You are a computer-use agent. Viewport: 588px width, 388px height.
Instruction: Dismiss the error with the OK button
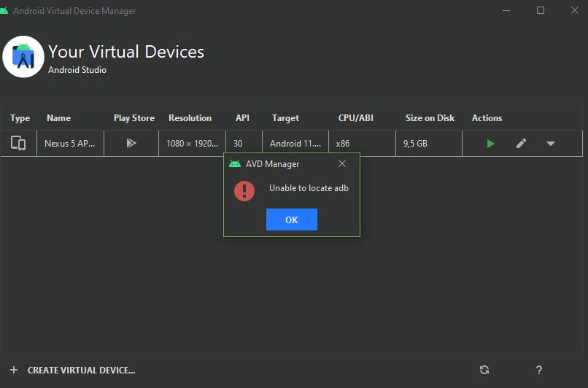pyautogui.click(x=292, y=220)
